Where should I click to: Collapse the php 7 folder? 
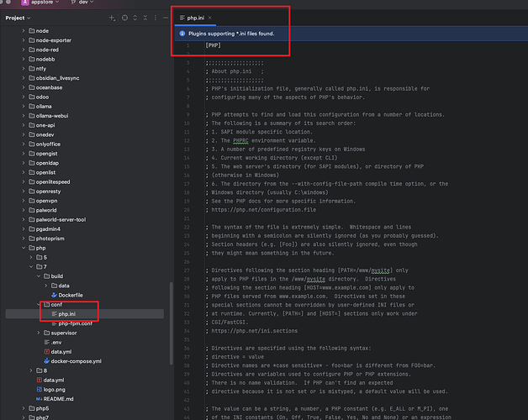31,266
